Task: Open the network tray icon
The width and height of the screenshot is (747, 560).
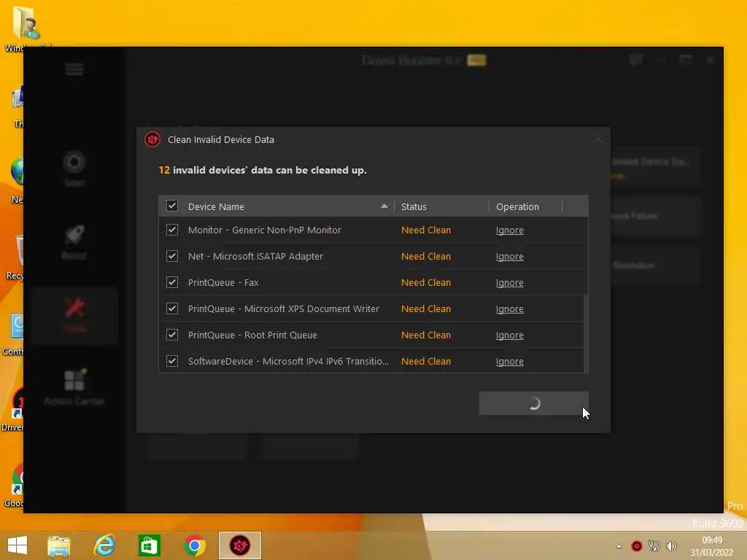Action: [x=654, y=546]
